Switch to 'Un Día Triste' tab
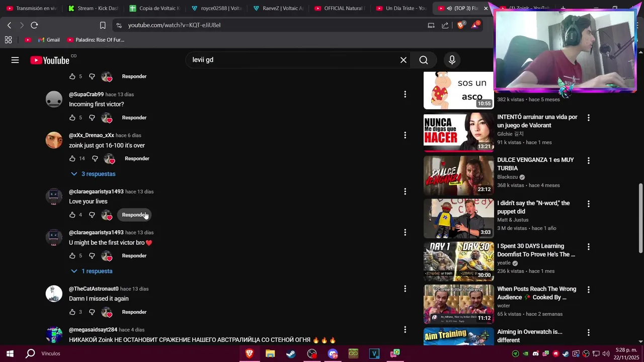The width and height of the screenshot is (644, 362). point(401,8)
